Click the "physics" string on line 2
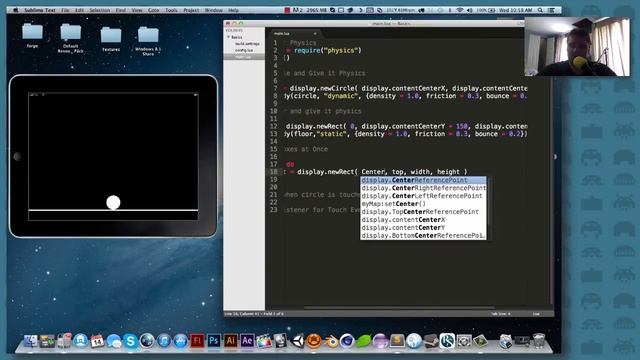Viewport: 640px width, 360px height. pos(340,51)
